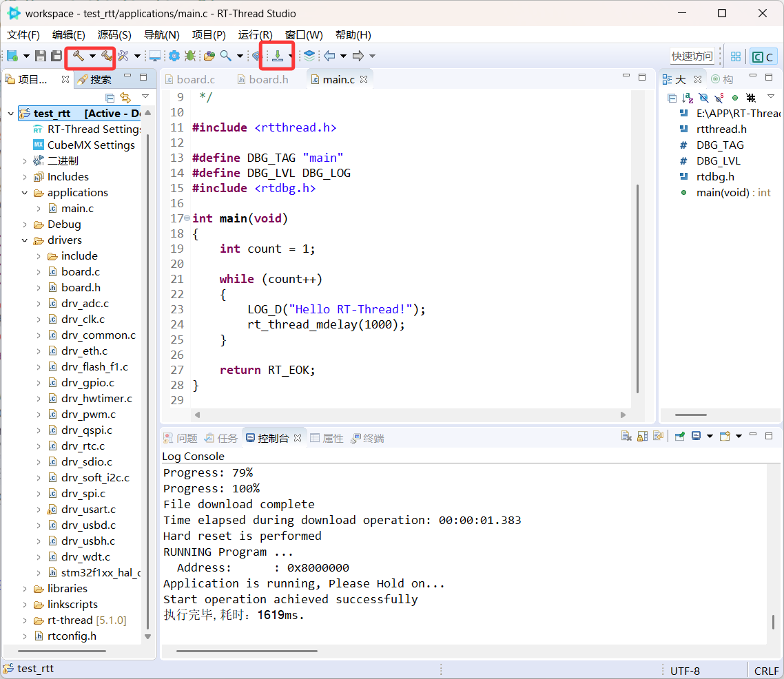Expand the libraries folder in project tree
This screenshot has height=679, width=784.
(25, 589)
